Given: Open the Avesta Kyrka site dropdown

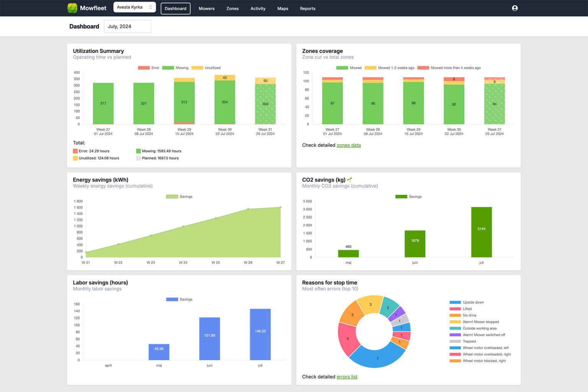Looking at the screenshot, I should click(134, 7).
